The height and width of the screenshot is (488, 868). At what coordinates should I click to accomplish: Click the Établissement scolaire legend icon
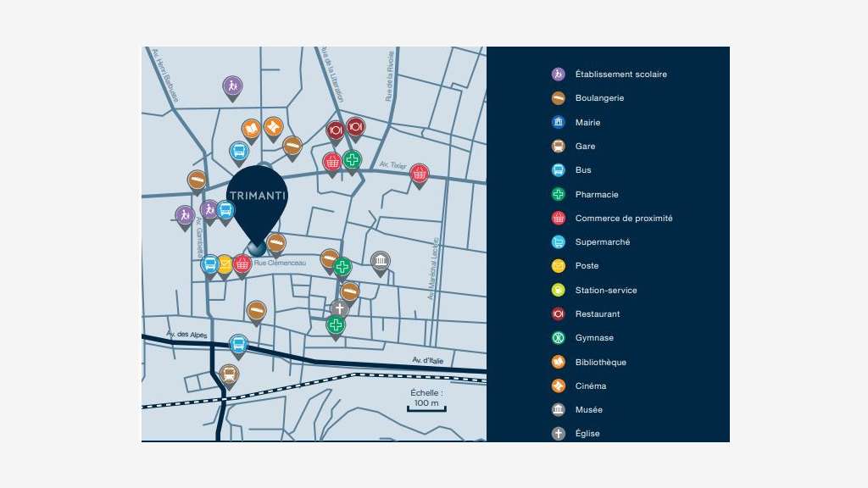[559, 75]
